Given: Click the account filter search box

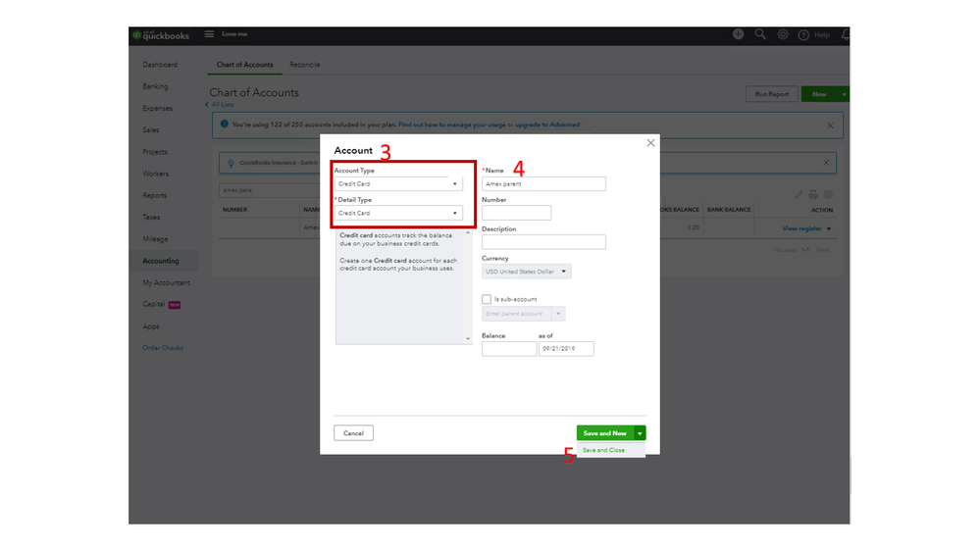Looking at the screenshot, I should coord(270,190).
